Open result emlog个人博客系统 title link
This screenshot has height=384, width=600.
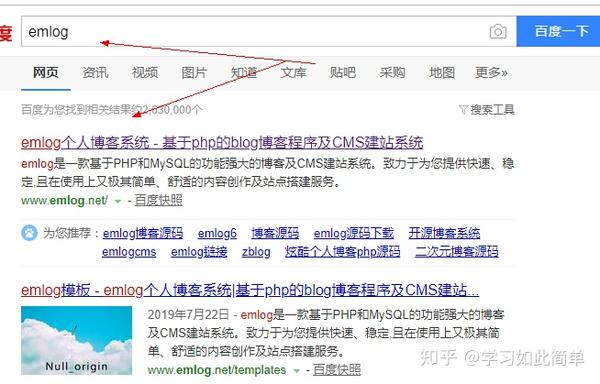222,143
